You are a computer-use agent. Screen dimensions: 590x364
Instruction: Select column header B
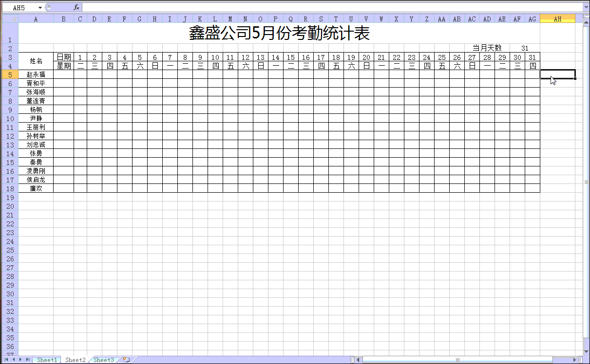(63, 18)
